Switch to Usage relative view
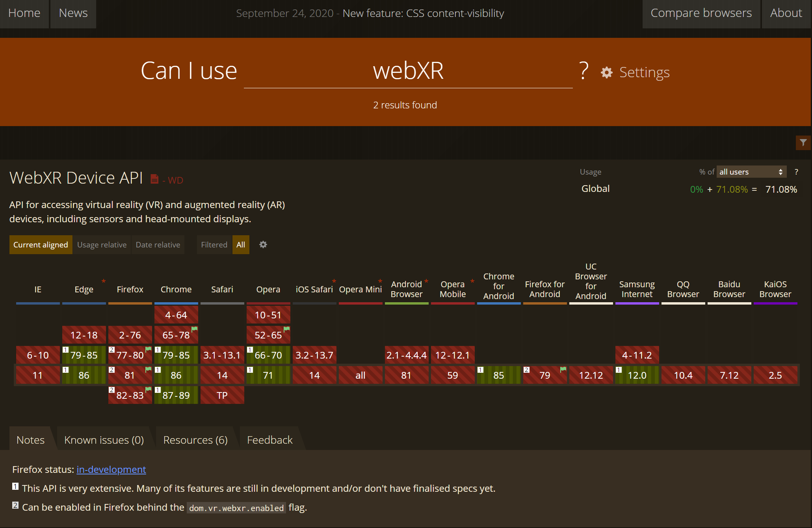812x528 pixels. [102, 245]
